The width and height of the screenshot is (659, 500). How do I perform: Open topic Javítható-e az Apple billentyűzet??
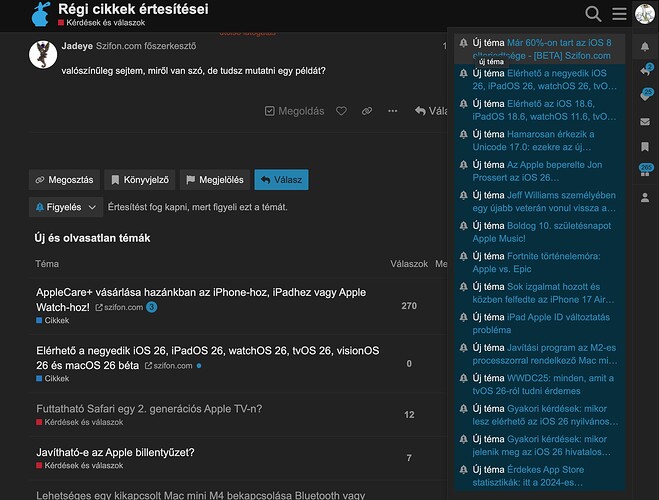pos(115,452)
